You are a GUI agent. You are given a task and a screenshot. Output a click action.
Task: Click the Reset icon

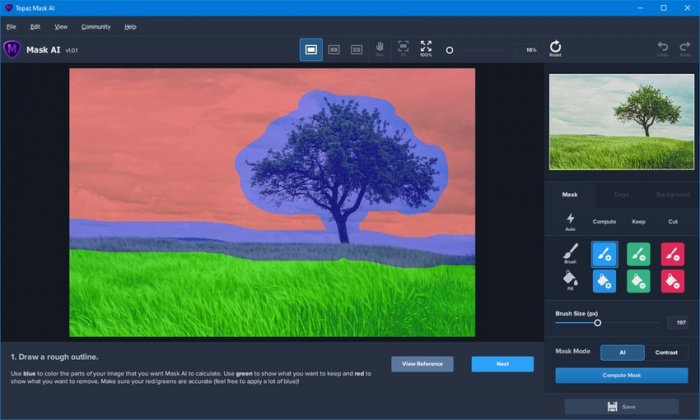pos(555,48)
